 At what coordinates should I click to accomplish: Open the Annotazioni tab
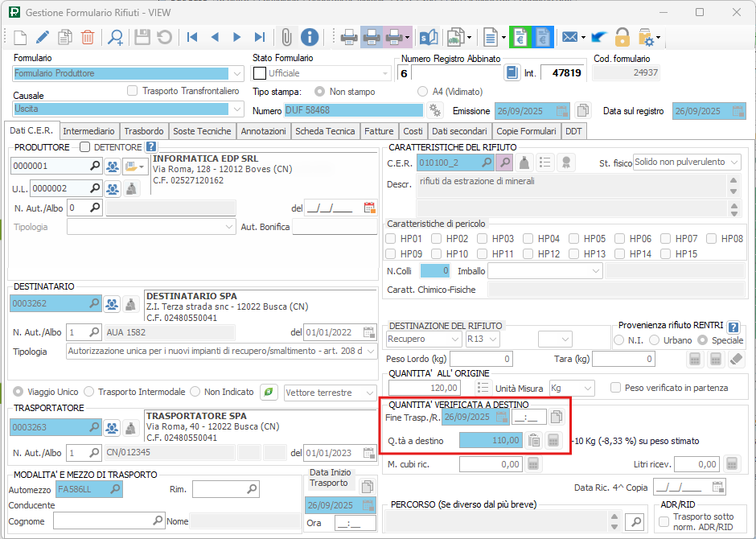(x=263, y=131)
